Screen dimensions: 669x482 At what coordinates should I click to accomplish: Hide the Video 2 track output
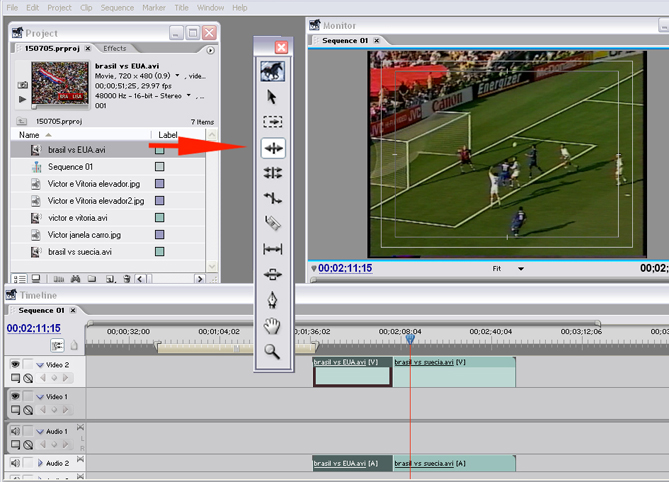click(15, 365)
